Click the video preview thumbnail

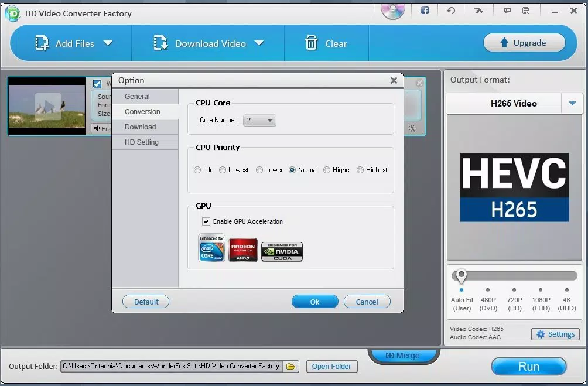click(x=47, y=106)
